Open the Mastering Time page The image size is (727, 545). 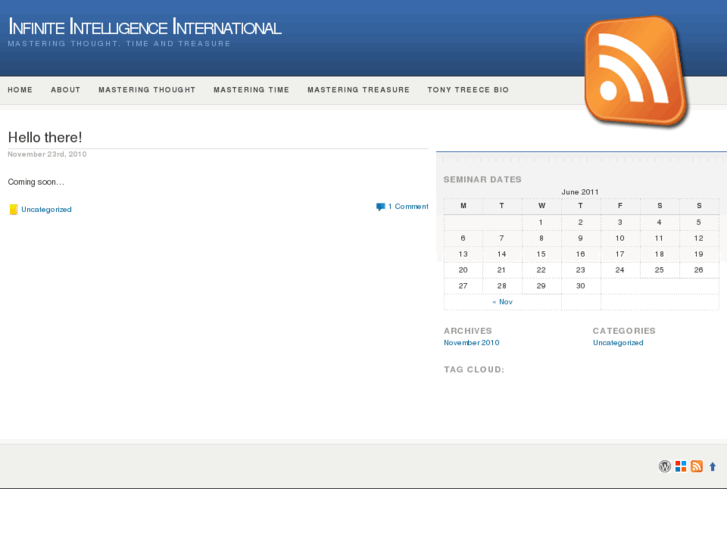[x=251, y=90]
